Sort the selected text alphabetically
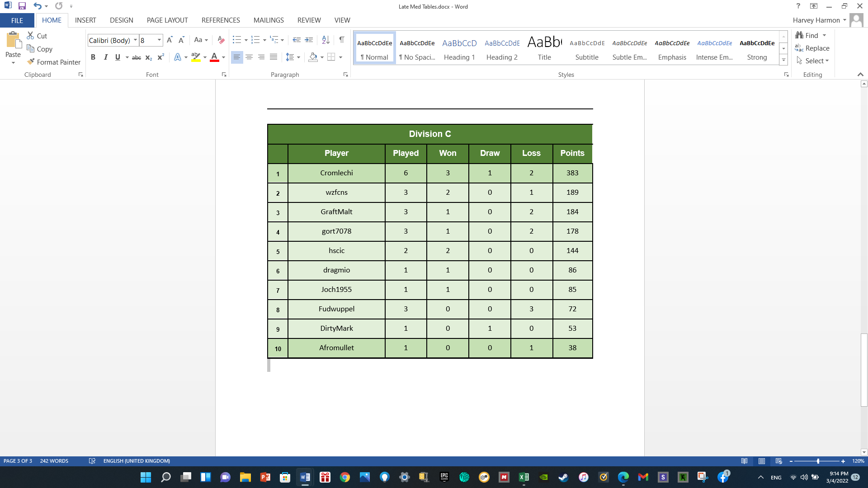Screen dimensions: 868x488 (325, 40)
